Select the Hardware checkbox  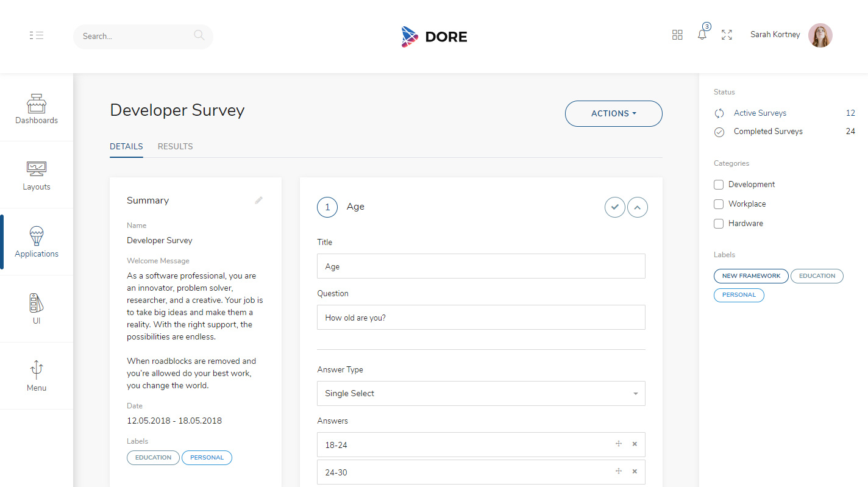pos(719,223)
